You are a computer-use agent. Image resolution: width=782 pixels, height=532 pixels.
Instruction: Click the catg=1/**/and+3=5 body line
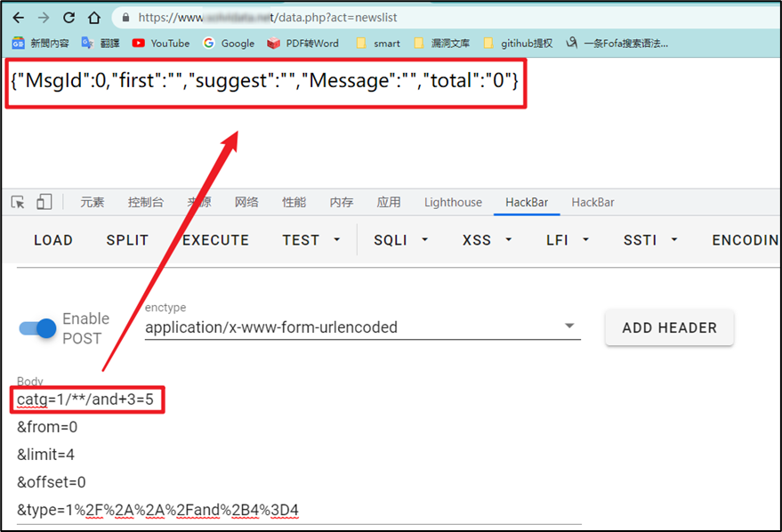tap(85, 399)
